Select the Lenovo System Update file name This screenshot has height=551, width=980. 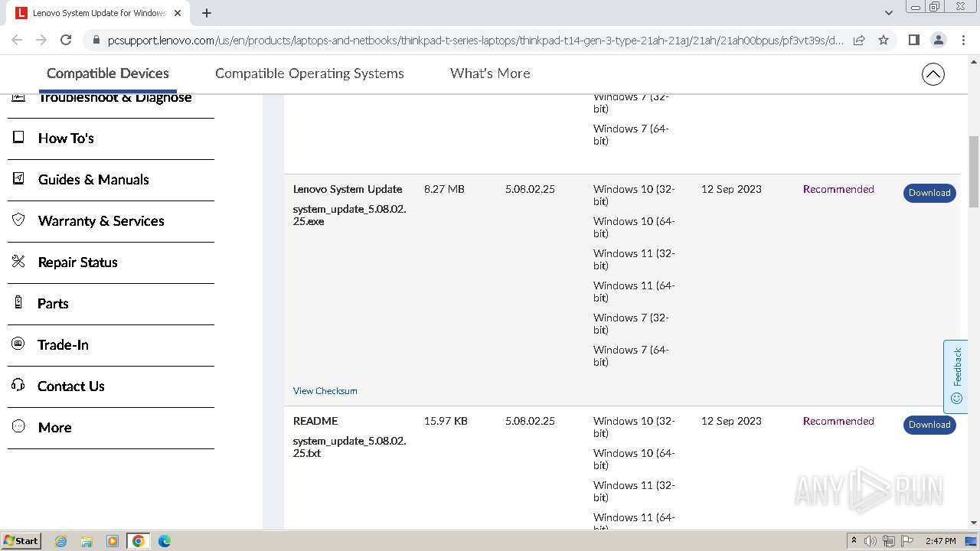348,190
